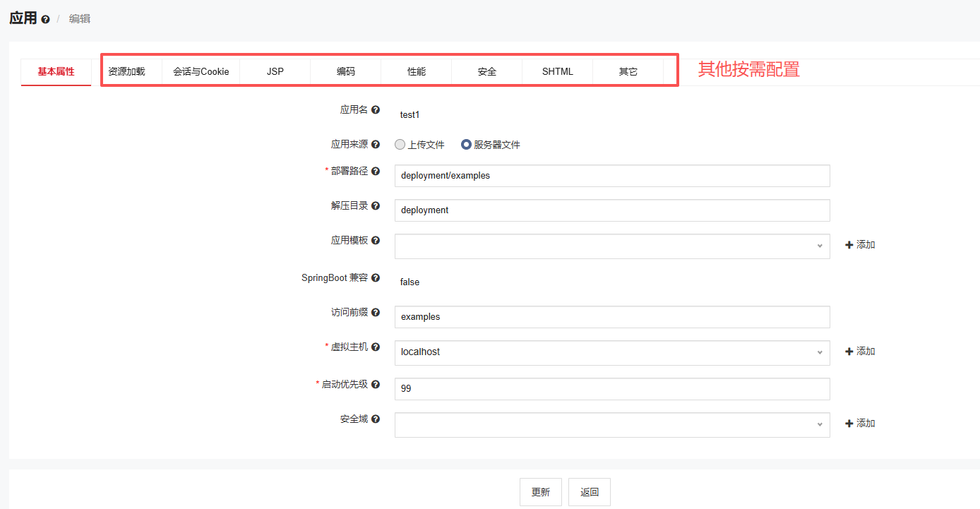Screen dimensions: 980x509
Task: Click the test1 application name value
Action: point(410,114)
